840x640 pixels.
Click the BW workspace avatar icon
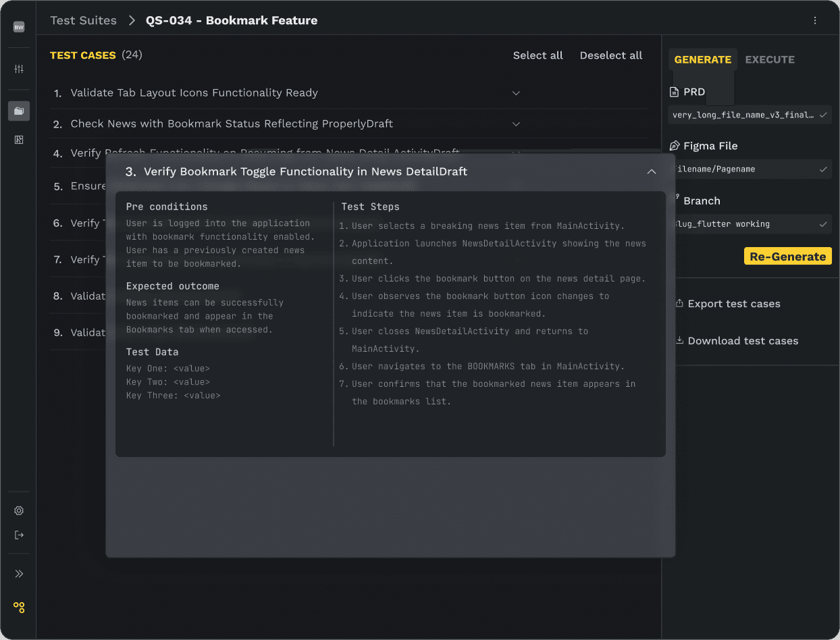click(19, 27)
